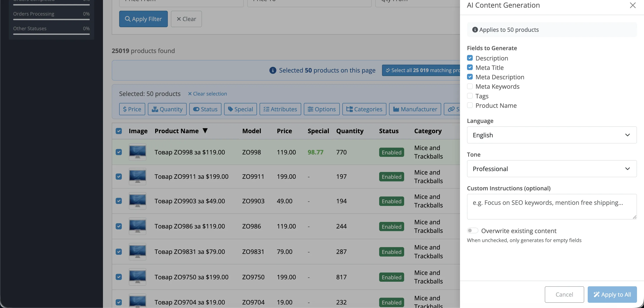This screenshot has width=644, height=308.
Task: Uncheck the Description field checkbox
Action: pyautogui.click(x=470, y=58)
